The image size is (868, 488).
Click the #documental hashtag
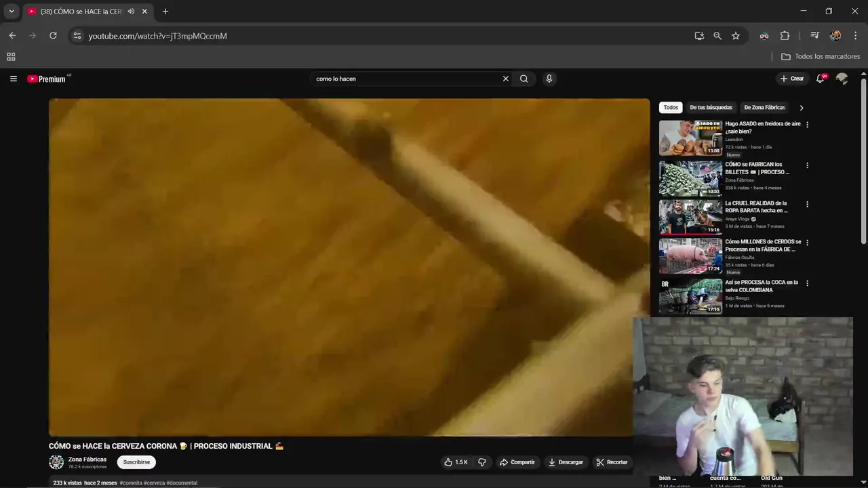(182, 483)
